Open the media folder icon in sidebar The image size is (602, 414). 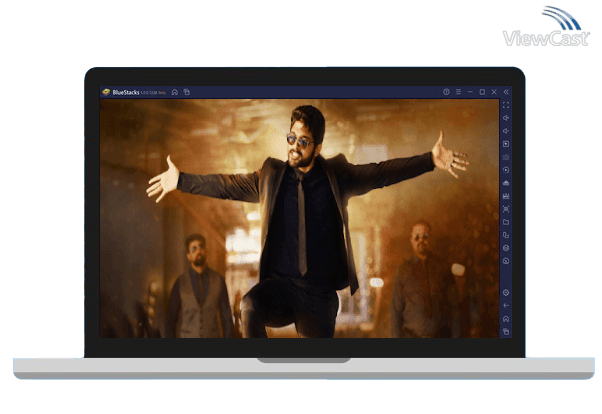pos(506,222)
